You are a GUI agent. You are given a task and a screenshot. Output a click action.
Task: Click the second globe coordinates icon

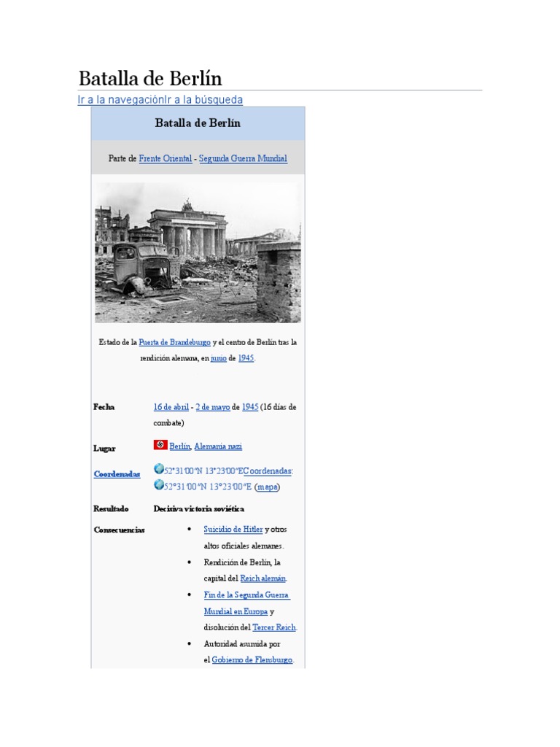[x=158, y=485]
